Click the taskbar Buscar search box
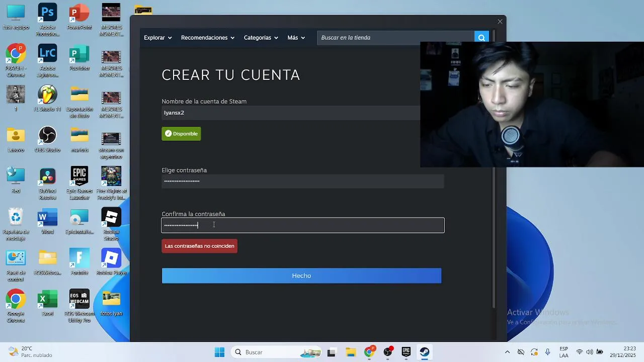The height and width of the screenshot is (362, 644). click(277, 352)
